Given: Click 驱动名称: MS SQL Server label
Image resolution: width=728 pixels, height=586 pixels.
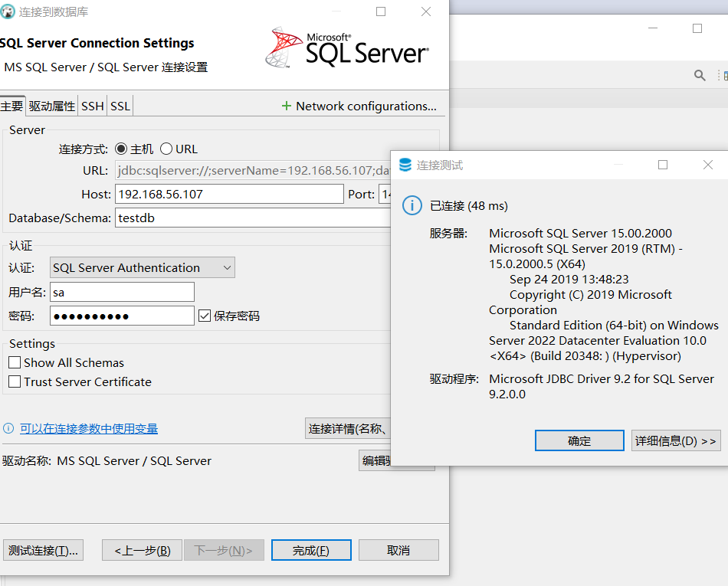Looking at the screenshot, I should (107, 460).
